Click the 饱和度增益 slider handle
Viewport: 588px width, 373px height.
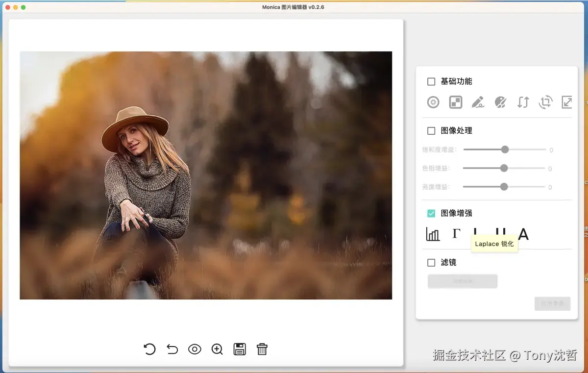click(x=505, y=149)
